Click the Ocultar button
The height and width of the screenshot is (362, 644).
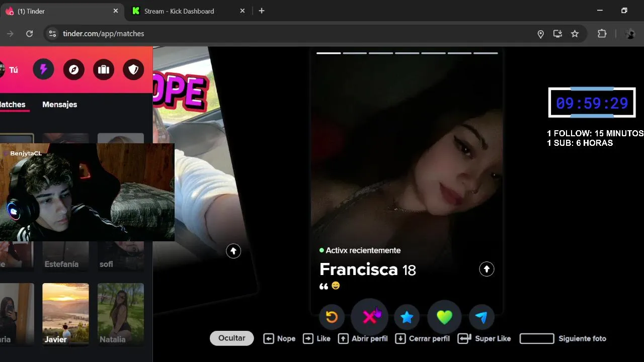pyautogui.click(x=232, y=338)
